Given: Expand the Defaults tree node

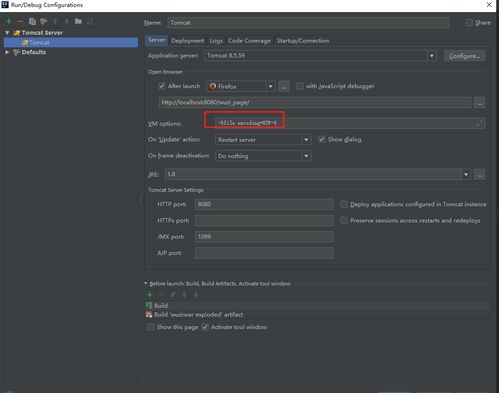Looking at the screenshot, I should point(7,52).
